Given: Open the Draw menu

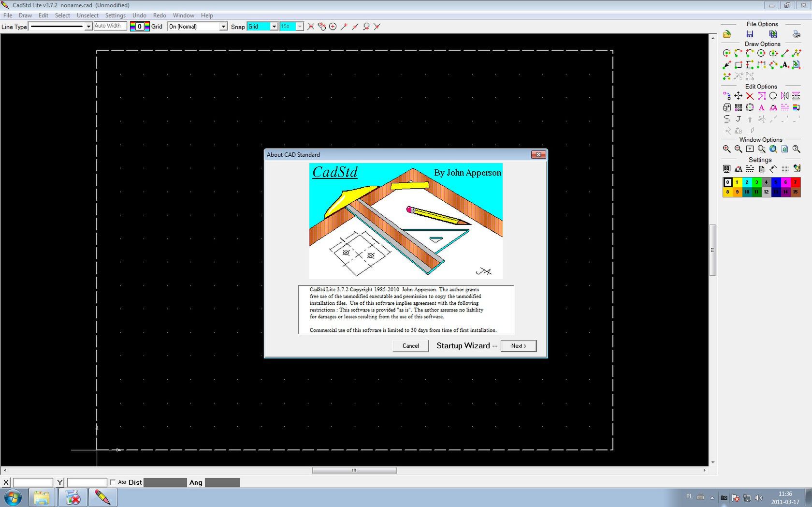Looking at the screenshot, I should pyautogui.click(x=25, y=15).
